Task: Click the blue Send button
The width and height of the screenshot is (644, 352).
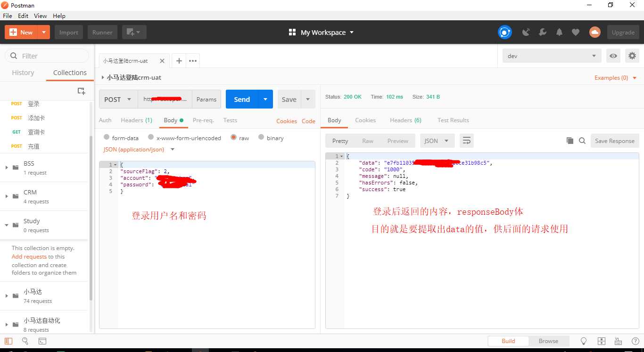Action: coord(242,99)
